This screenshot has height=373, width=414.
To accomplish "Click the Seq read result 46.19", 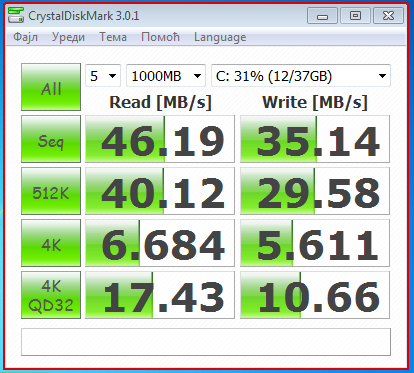I will coord(160,139).
